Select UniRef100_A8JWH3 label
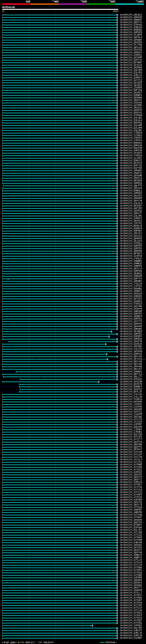 point(131,331)
